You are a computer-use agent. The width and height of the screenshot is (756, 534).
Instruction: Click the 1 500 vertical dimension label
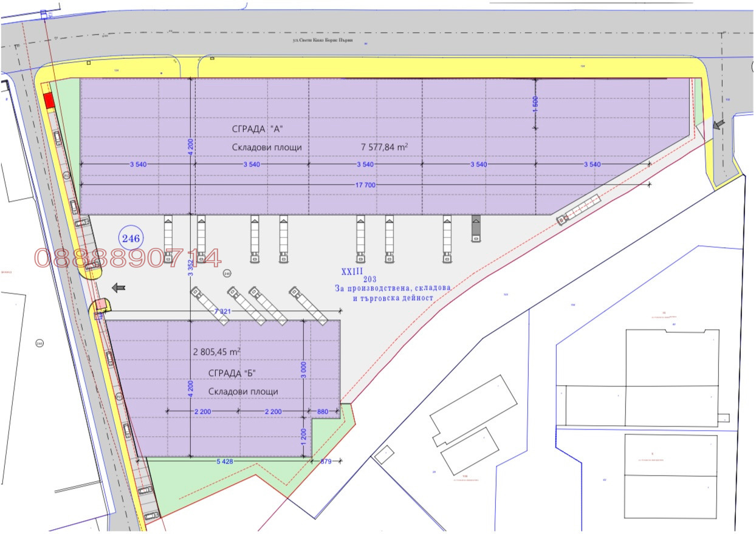point(535,104)
